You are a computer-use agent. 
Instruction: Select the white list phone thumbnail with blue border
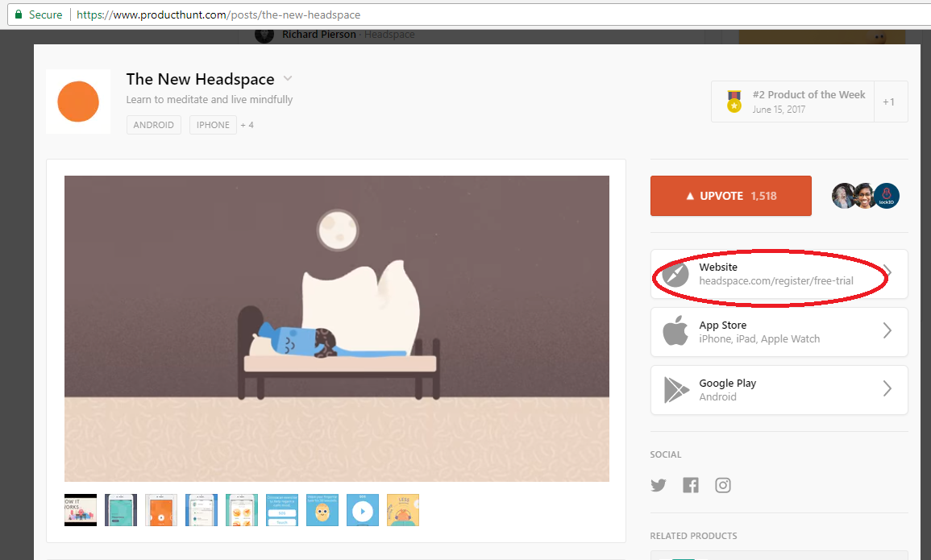pos(202,510)
